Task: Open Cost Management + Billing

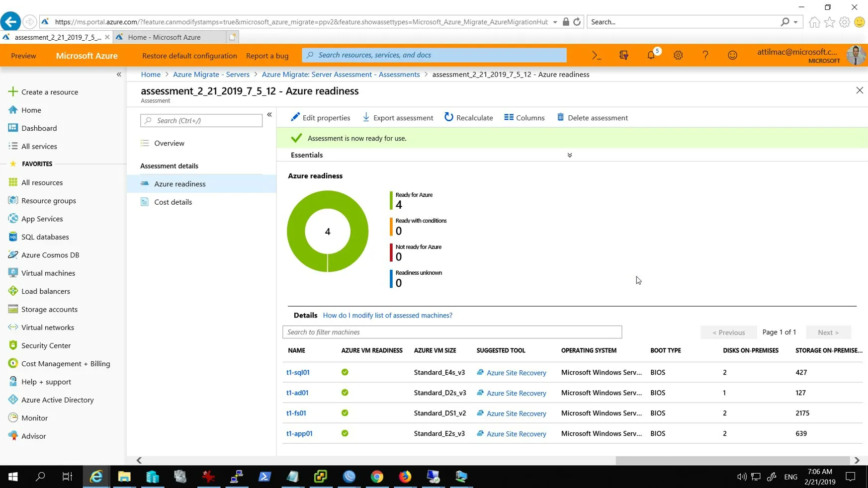Action: tap(65, 364)
